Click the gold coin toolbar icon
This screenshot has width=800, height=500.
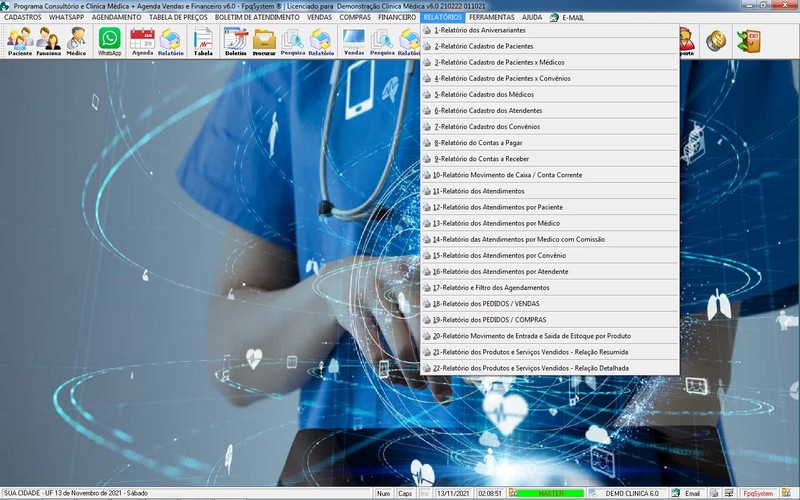click(715, 41)
